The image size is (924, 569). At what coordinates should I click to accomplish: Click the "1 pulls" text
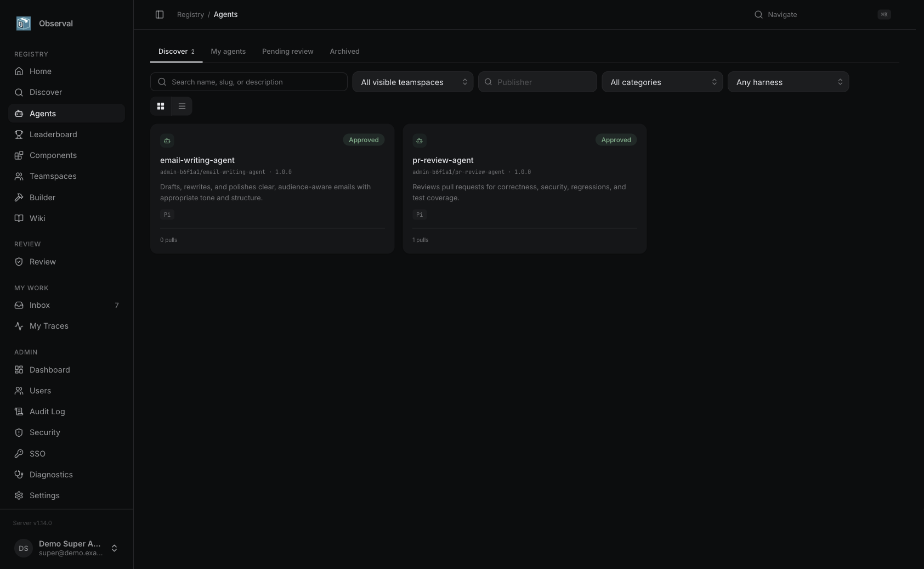[x=421, y=240]
